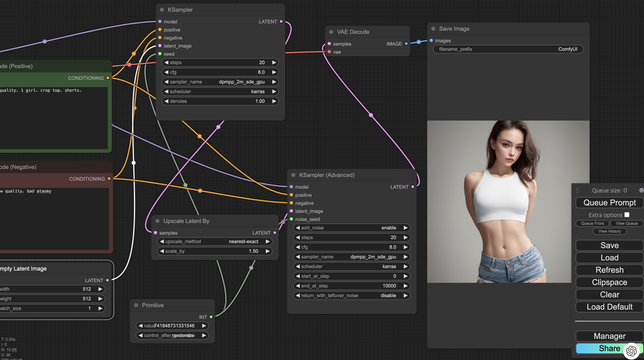Collapse the KSampler node via title dot
This screenshot has width=644, height=360.
pos(162,10)
